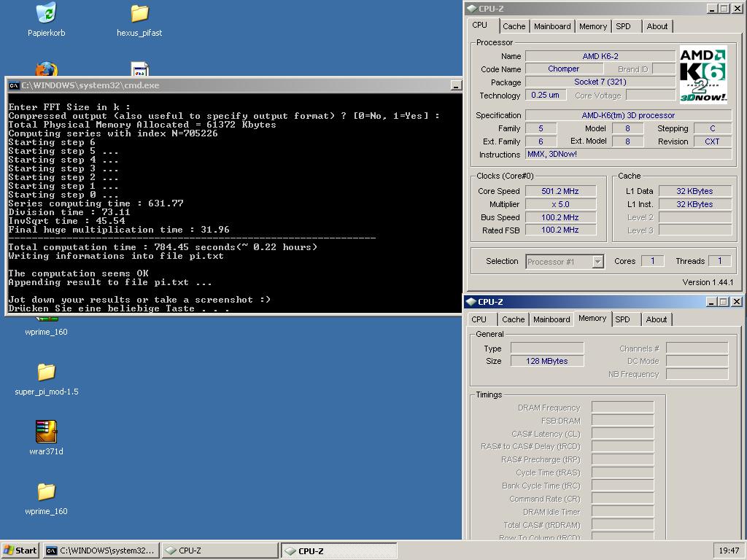Click the 19:47 taskbar clock

click(x=729, y=551)
